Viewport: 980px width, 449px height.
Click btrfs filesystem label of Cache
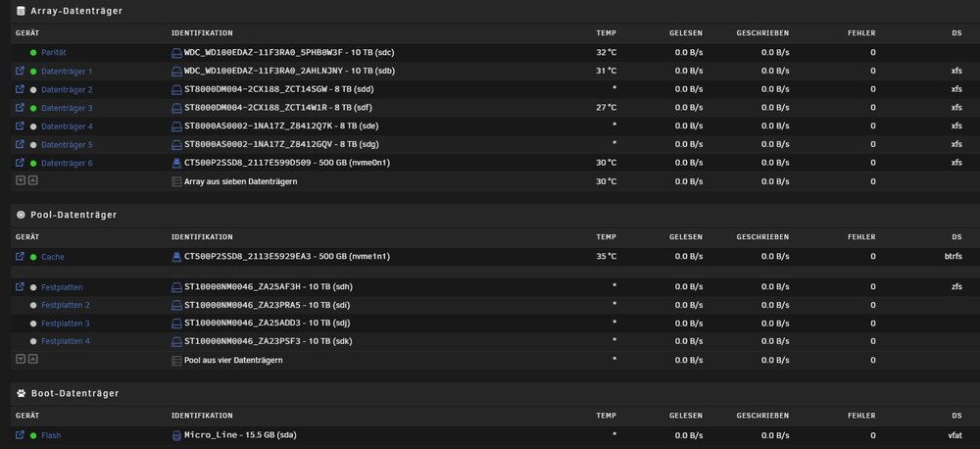(954, 257)
